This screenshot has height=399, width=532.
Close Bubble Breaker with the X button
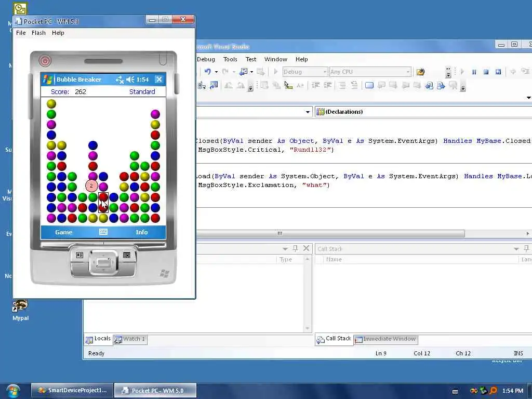coord(159,79)
